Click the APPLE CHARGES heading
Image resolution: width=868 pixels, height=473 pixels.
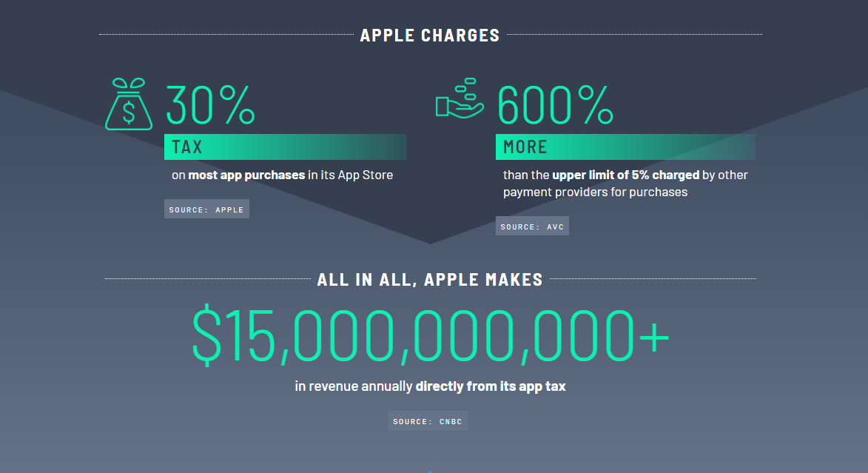click(430, 35)
